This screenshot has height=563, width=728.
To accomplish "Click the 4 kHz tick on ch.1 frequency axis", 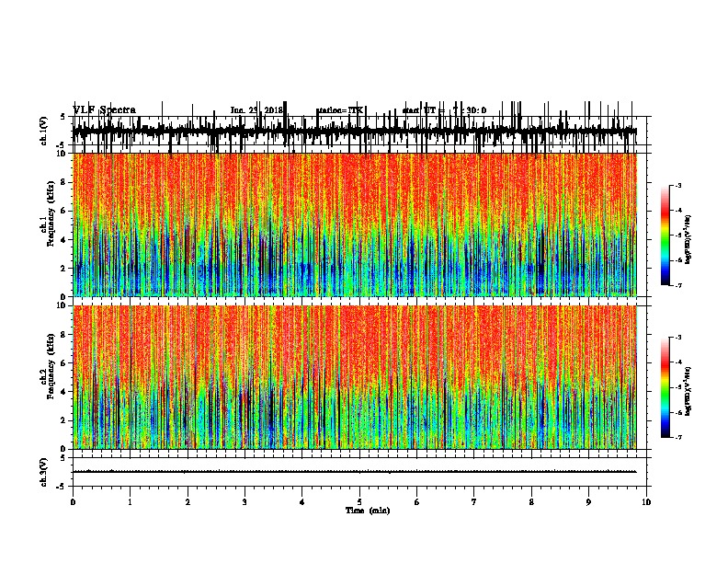I will coord(63,240).
